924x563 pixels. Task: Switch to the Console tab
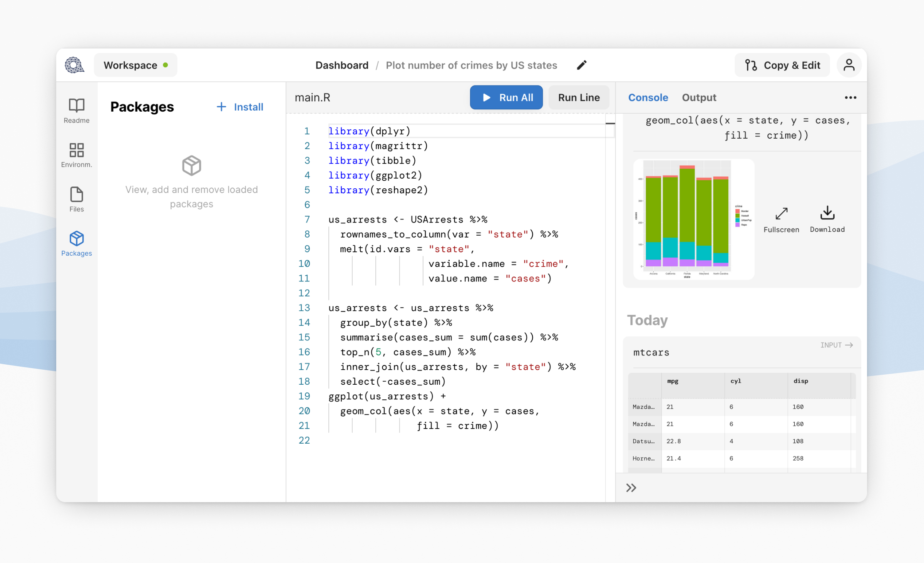pyautogui.click(x=648, y=97)
